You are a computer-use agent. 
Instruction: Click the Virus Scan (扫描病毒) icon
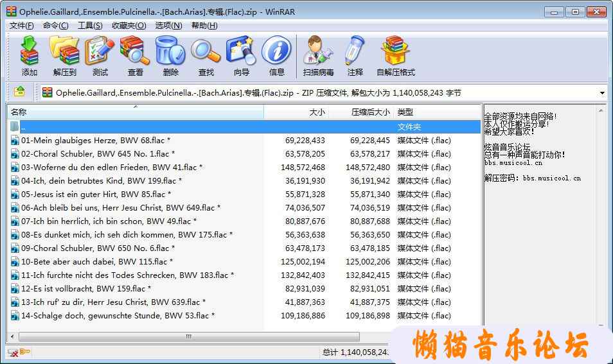point(318,56)
